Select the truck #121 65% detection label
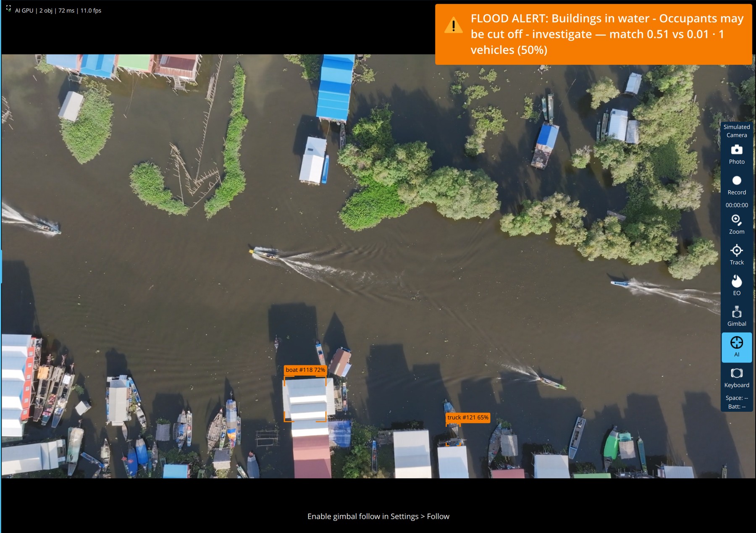The image size is (756, 533). tap(468, 417)
